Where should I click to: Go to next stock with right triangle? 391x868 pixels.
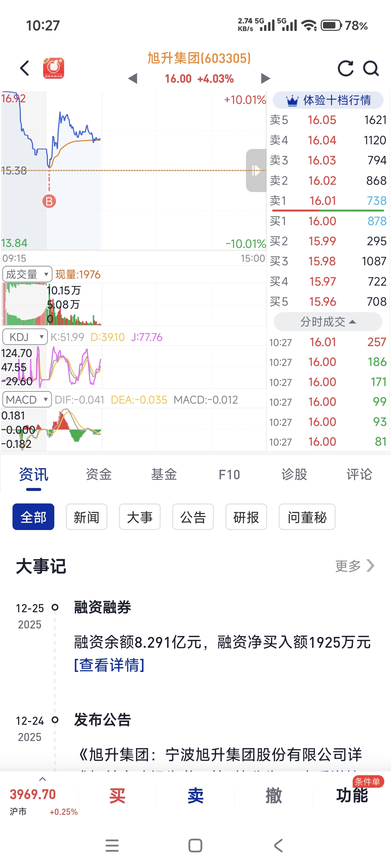(x=266, y=78)
